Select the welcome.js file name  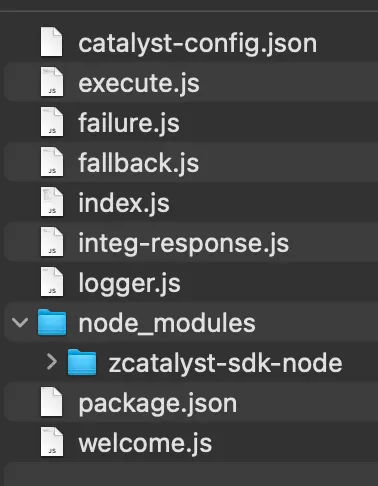pyautogui.click(x=145, y=443)
